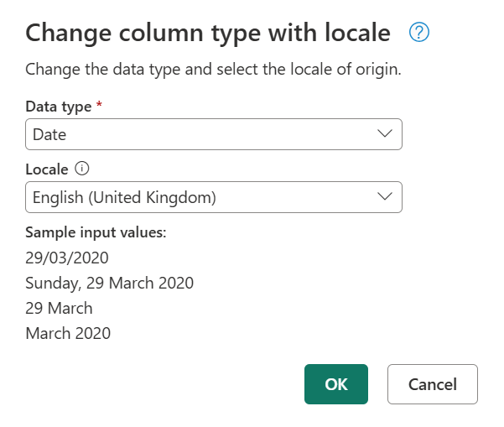504x427 pixels.
Task: Click the "Locale" field label
Action: 47,169
